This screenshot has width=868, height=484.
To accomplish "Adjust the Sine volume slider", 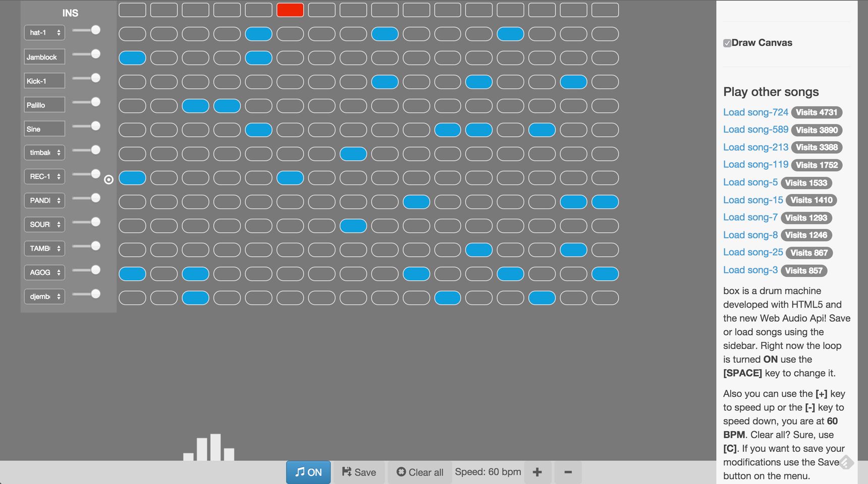I will click(86, 126).
